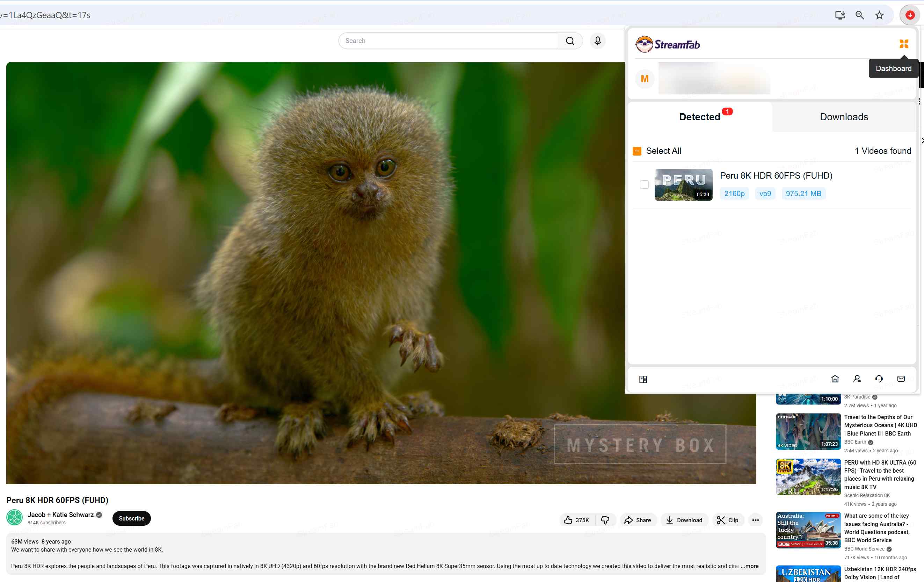Subscribe to Jacob + Katie Schwarz
Screen dimensions: 924x582
pyautogui.click(x=132, y=518)
